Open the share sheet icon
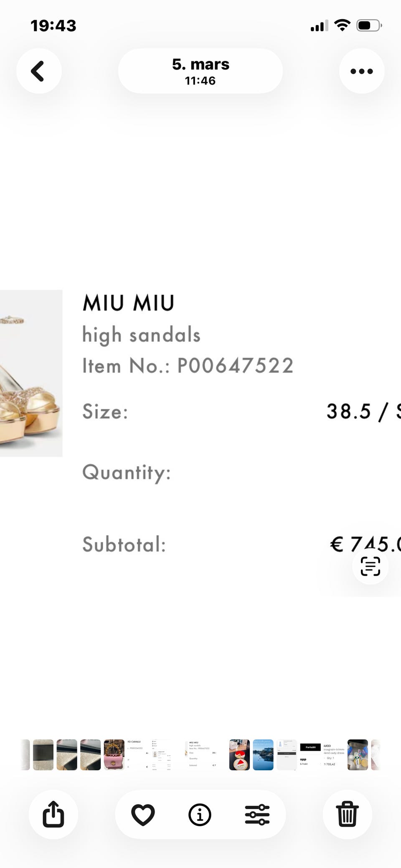401x868 pixels. click(53, 814)
